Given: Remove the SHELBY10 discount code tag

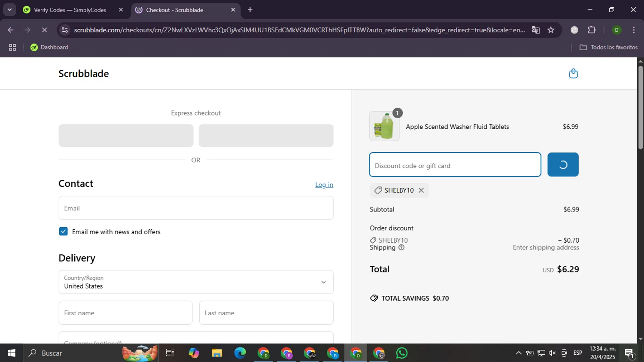Looking at the screenshot, I should [x=421, y=190].
